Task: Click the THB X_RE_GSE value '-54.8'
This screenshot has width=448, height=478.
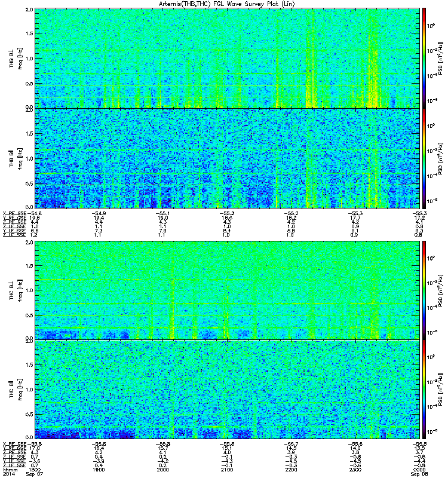Action: coord(35,213)
